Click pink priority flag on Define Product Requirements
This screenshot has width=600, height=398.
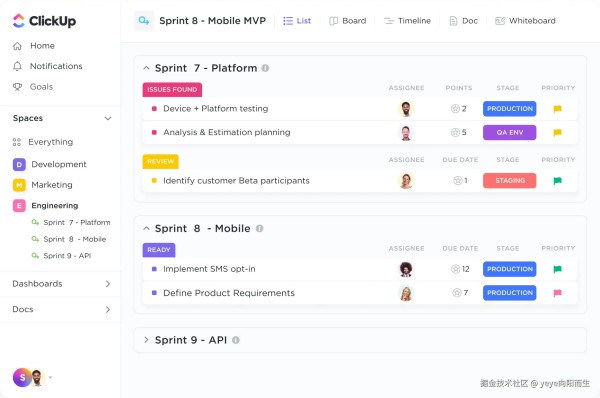tap(558, 293)
